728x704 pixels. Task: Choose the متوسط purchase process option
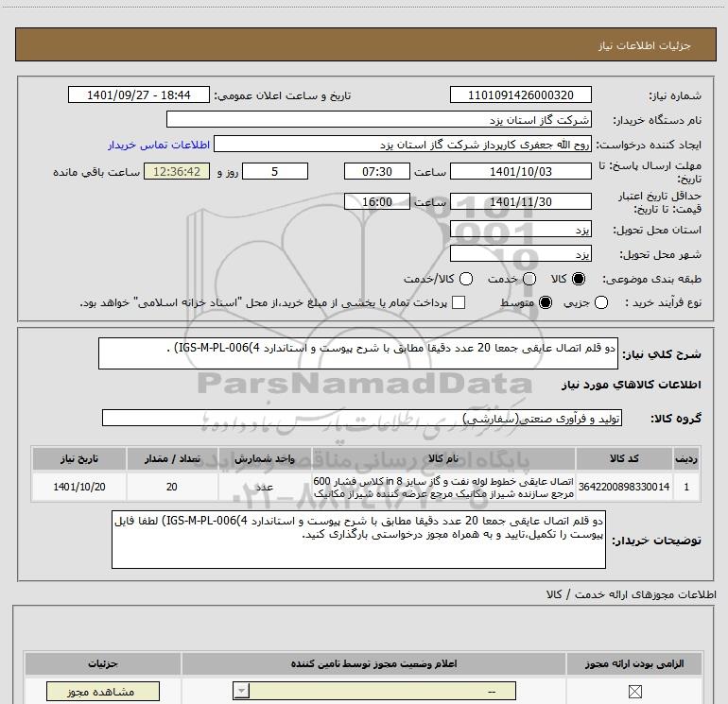(x=546, y=302)
